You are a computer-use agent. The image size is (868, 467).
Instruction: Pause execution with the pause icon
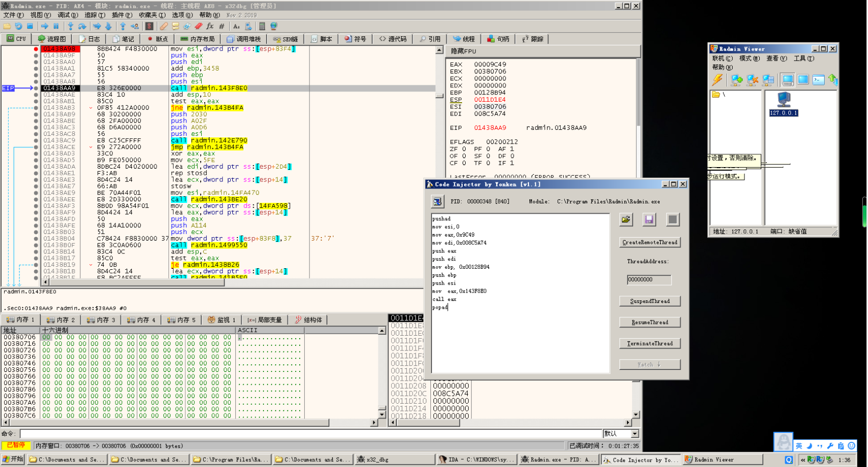pyautogui.click(x=56, y=26)
